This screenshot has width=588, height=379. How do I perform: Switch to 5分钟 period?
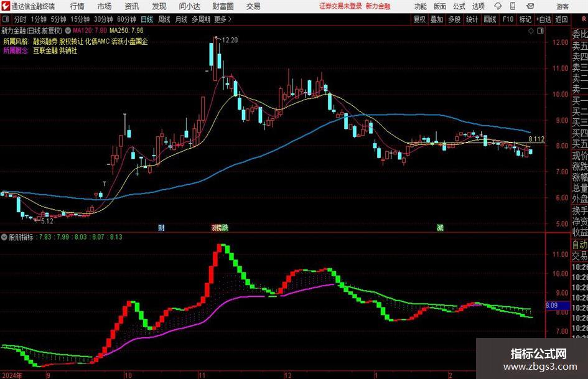[x=58, y=19]
